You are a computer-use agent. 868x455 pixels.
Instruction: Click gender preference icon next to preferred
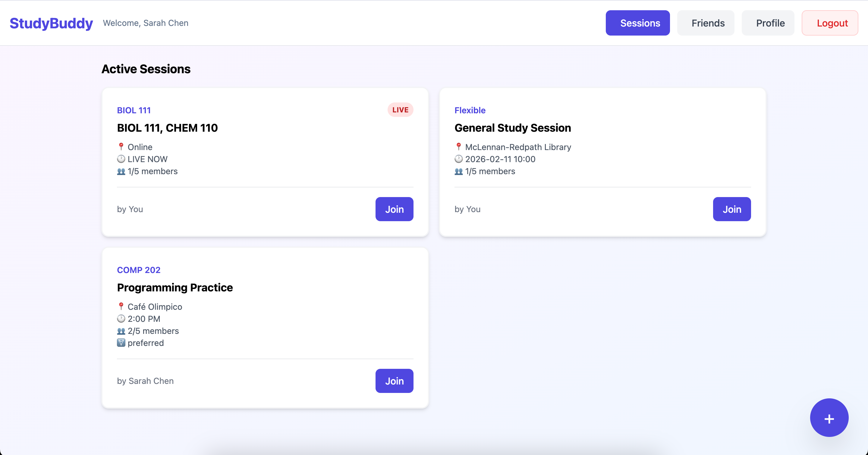pos(121,343)
